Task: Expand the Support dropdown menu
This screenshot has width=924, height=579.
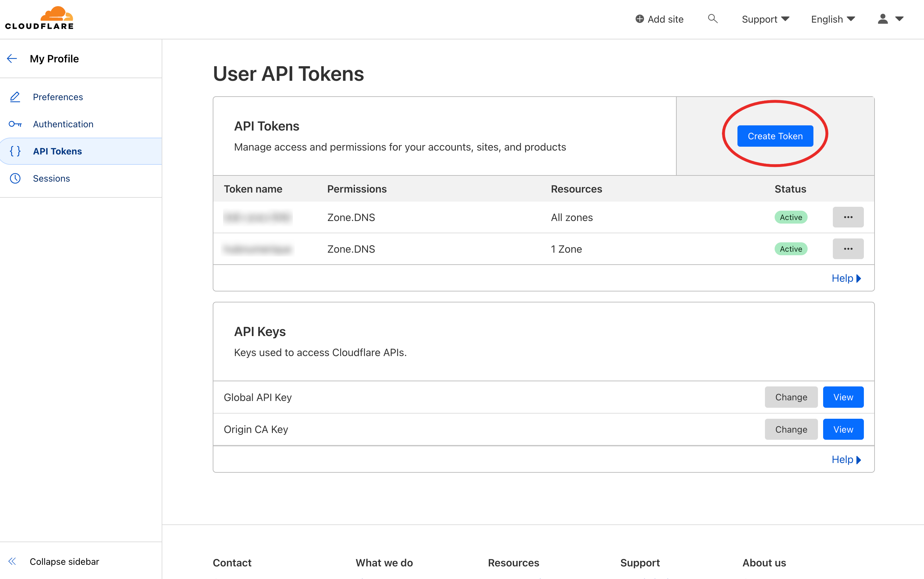Action: pos(765,19)
